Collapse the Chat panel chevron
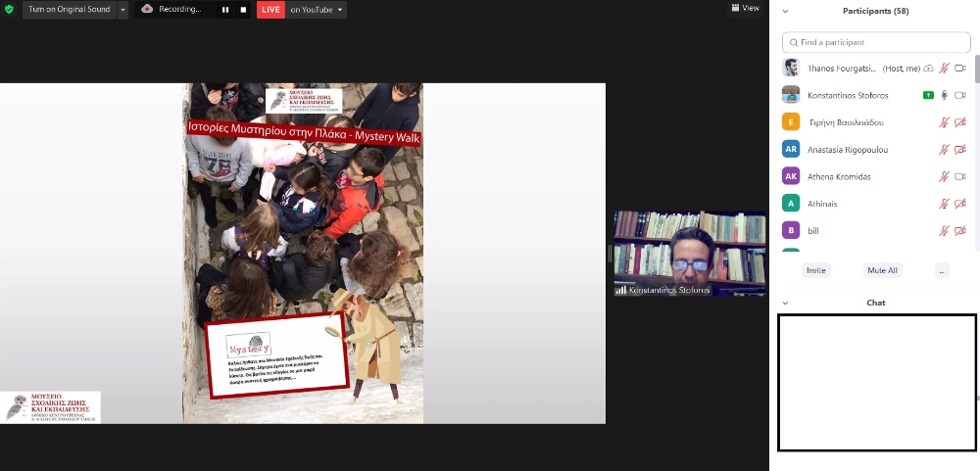Screen dimensions: 980x471 (785, 304)
